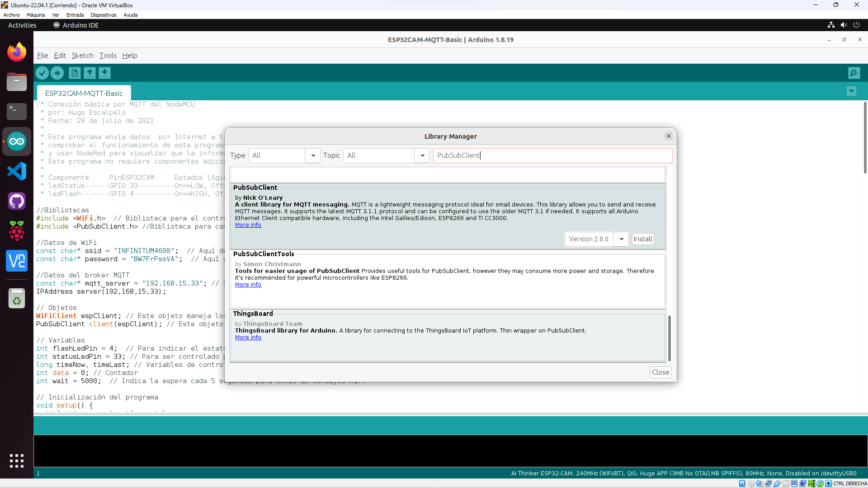The image size is (868, 488).
Task: Click the Save sketch icon
Action: tap(104, 73)
